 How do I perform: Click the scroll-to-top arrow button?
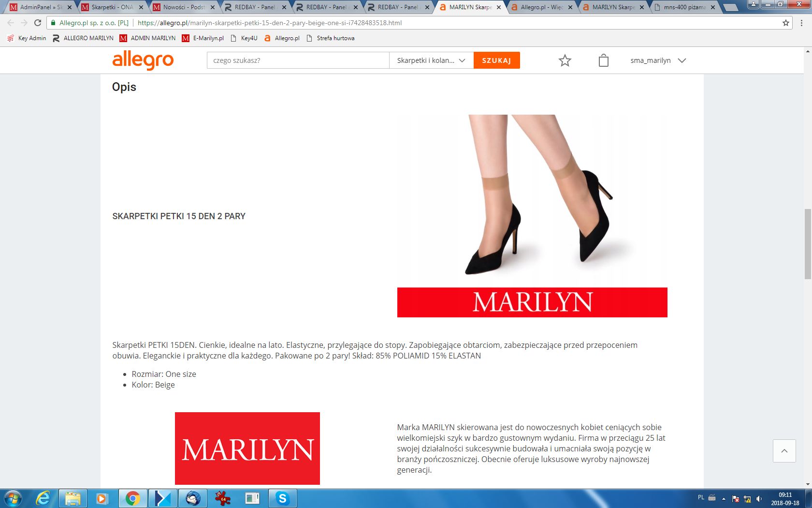[784, 451]
